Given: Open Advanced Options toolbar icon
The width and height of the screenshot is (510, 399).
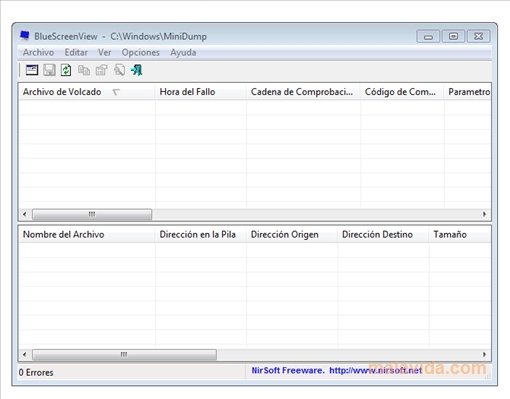Looking at the screenshot, I should pos(32,70).
